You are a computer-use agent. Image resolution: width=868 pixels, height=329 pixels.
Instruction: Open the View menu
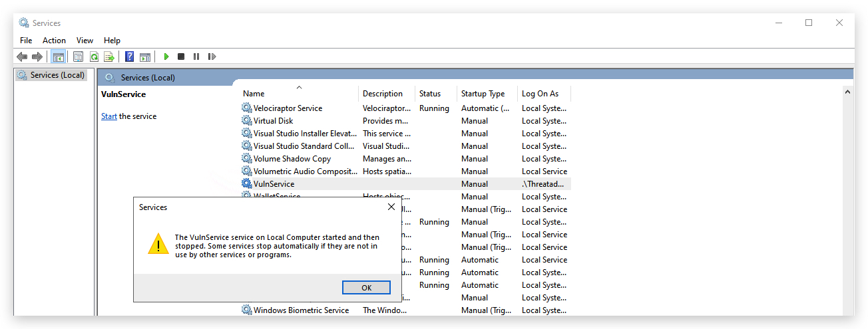85,41
